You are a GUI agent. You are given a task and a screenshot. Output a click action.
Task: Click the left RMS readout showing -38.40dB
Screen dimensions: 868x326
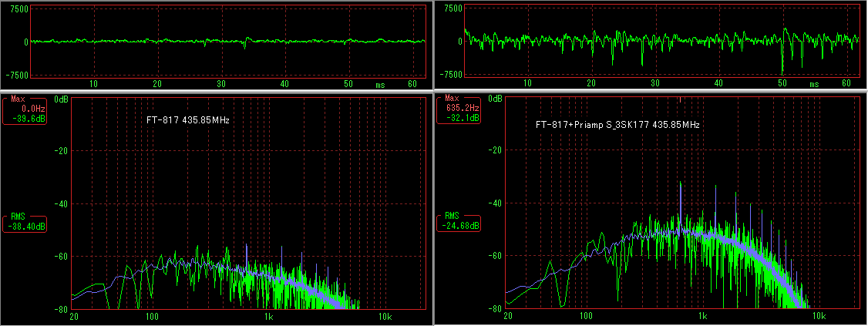25,222
